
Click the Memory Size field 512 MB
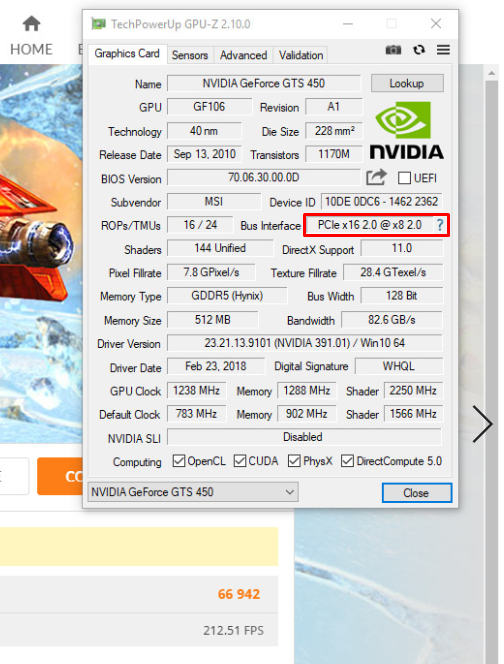tap(213, 320)
